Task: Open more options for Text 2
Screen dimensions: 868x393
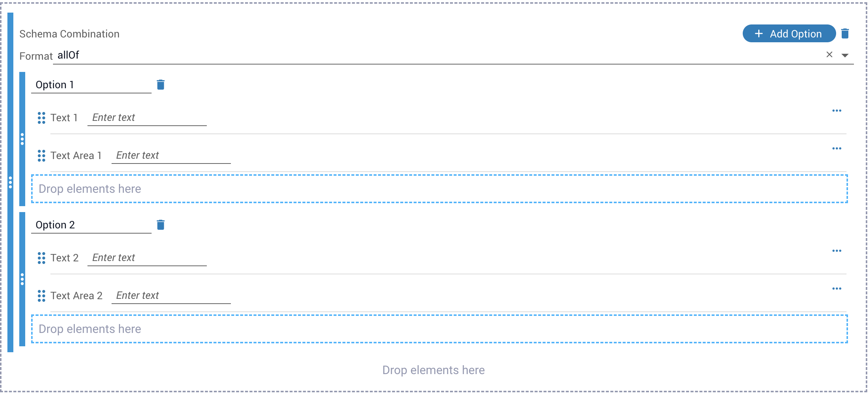Action: (x=836, y=251)
